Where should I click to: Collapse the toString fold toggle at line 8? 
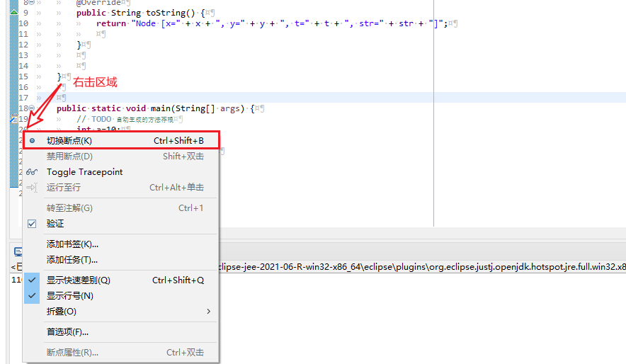[x=33, y=3]
